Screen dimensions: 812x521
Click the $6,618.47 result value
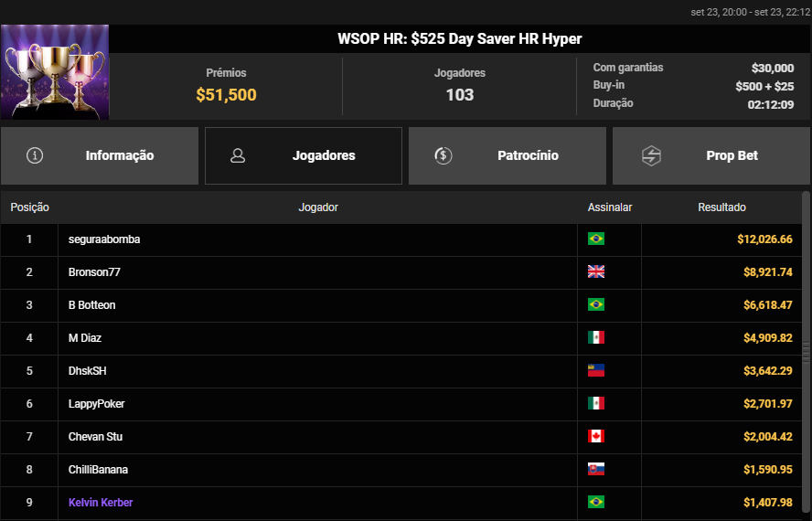click(767, 305)
